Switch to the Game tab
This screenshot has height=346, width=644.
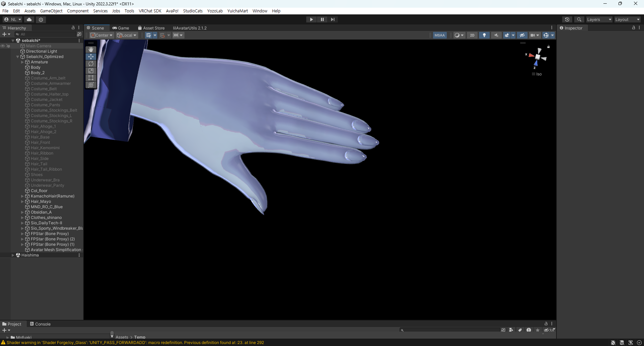tap(121, 28)
